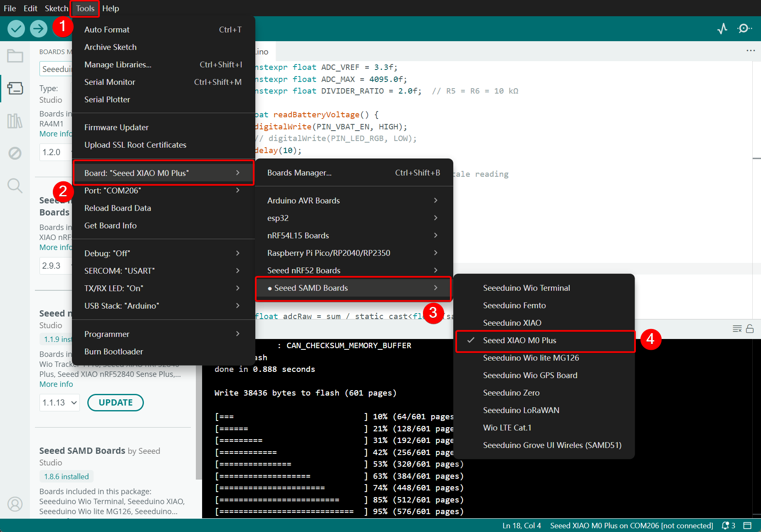Open the Serial Plotter toolbar icon

pyautogui.click(x=722, y=28)
